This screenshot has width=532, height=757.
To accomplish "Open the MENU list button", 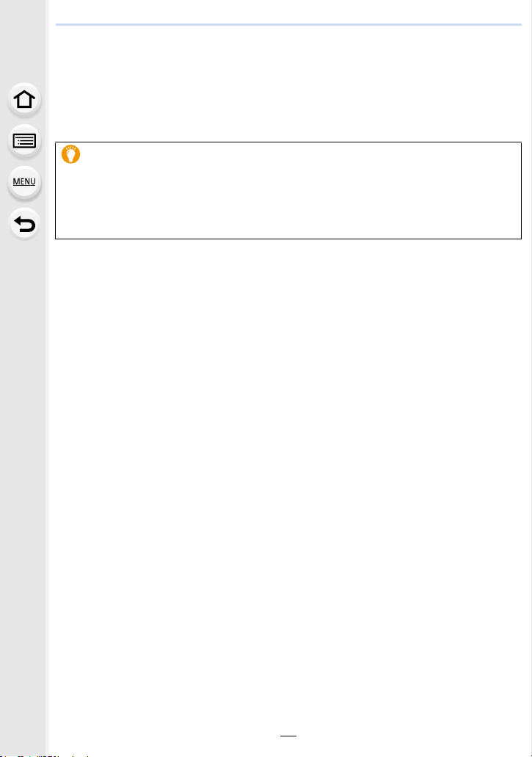I will pyautogui.click(x=24, y=183).
